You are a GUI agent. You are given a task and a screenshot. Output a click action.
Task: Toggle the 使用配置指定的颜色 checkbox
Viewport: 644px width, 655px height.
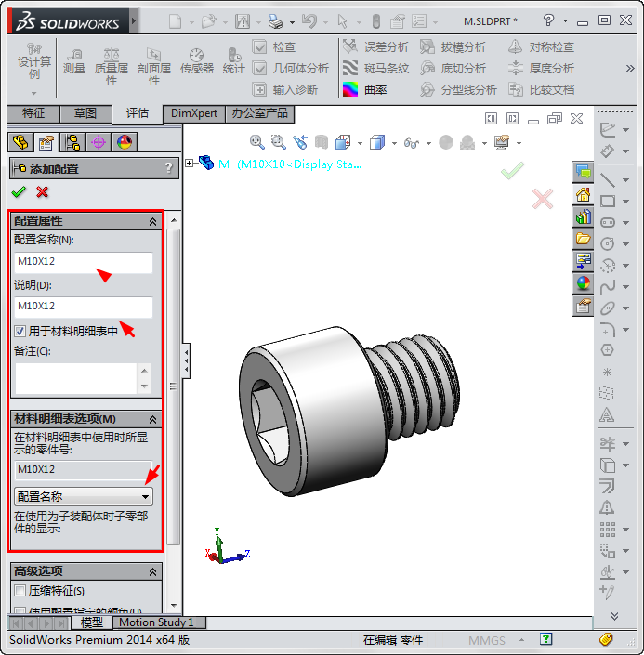tap(20, 610)
